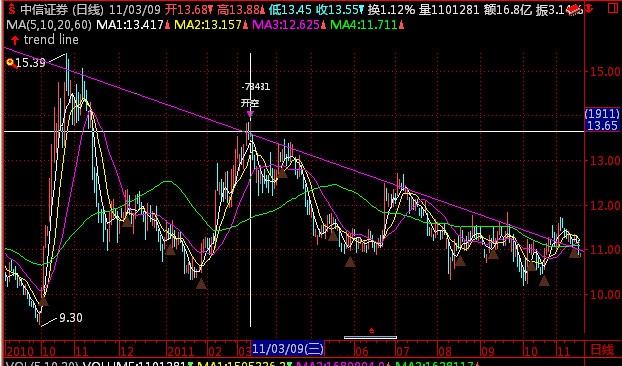Click the 12.00 price axis label
The height and width of the screenshot is (366, 622).
[605, 206]
